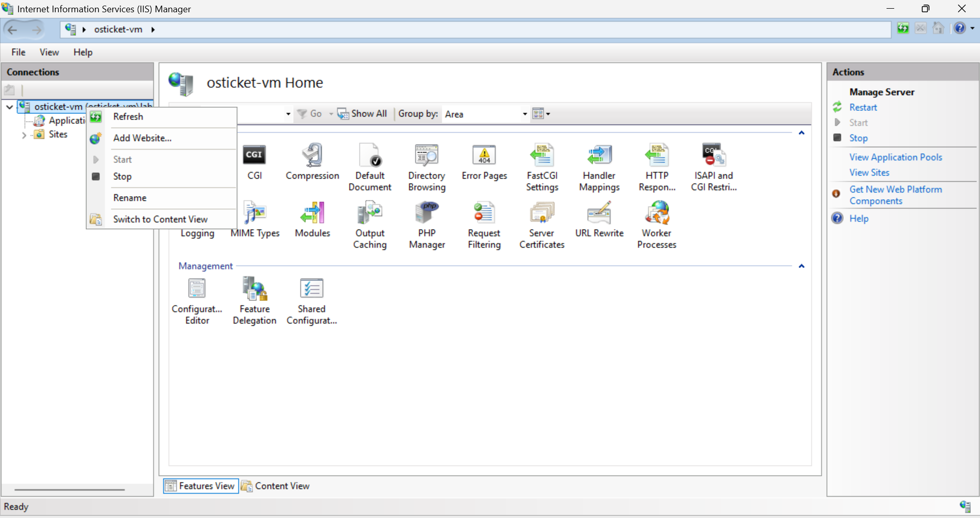Open Output Caching settings
The image size is (980, 518).
point(370,225)
